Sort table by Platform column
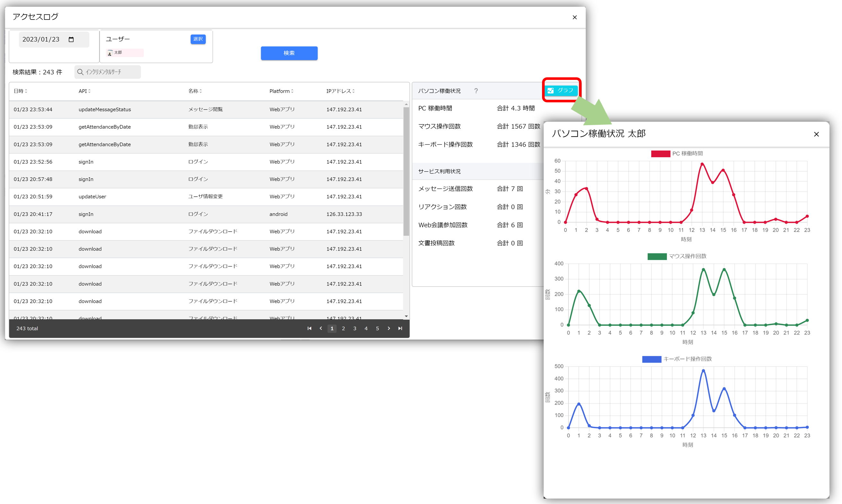The image size is (842, 504). click(x=281, y=91)
